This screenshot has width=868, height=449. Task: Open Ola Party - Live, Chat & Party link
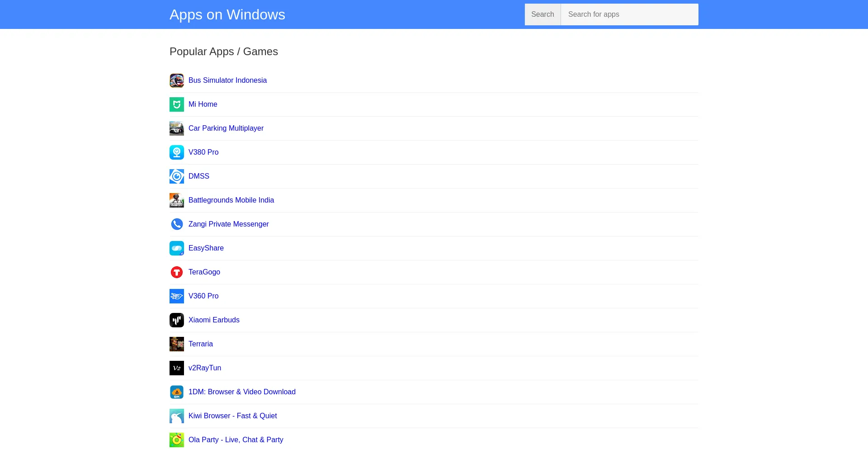coord(236,440)
